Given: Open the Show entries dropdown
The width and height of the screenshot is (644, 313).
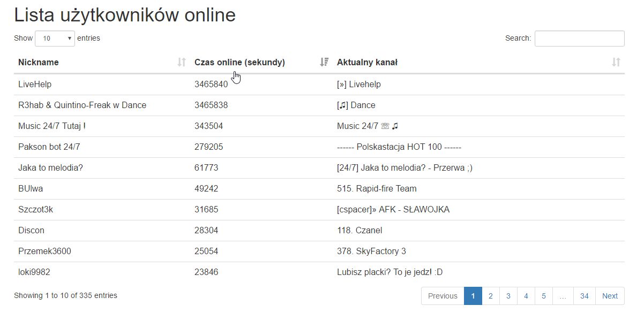Looking at the screenshot, I should [55, 39].
